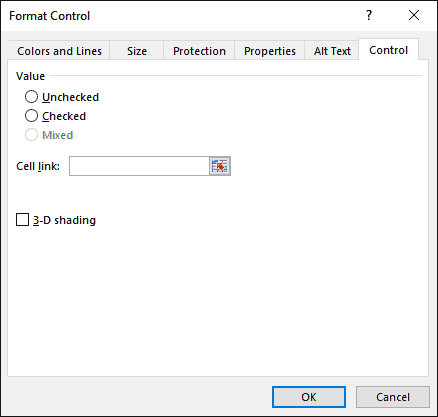
Task: Click the Checked label text
Action: click(x=64, y=116)
